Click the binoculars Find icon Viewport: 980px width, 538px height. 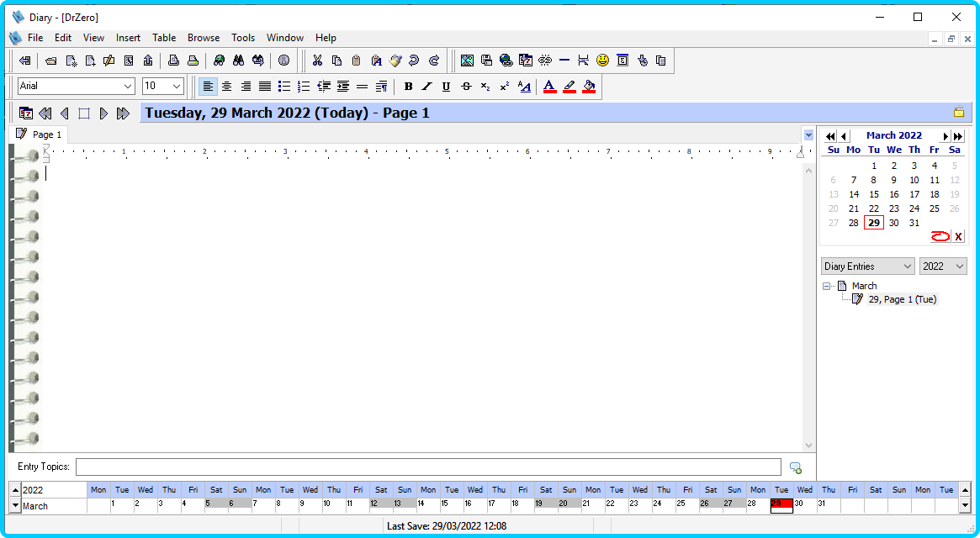[238, 61]
